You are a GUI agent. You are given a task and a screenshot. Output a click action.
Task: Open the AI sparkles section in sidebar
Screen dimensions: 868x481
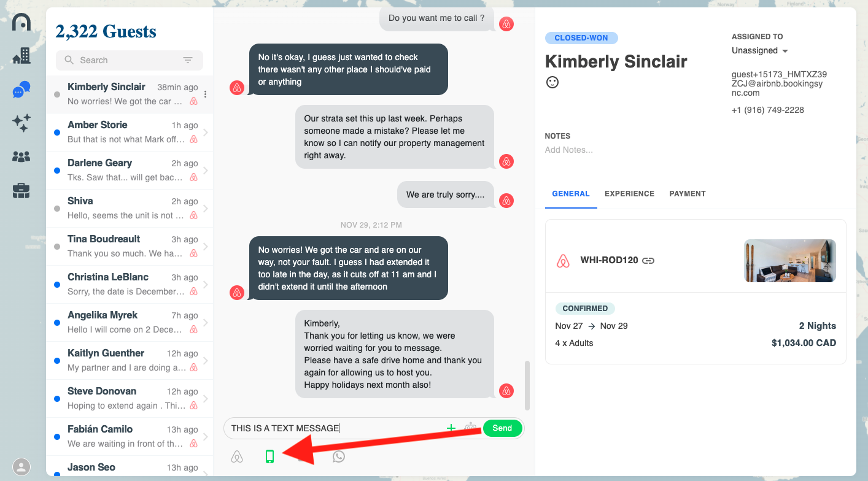[21, 123]
